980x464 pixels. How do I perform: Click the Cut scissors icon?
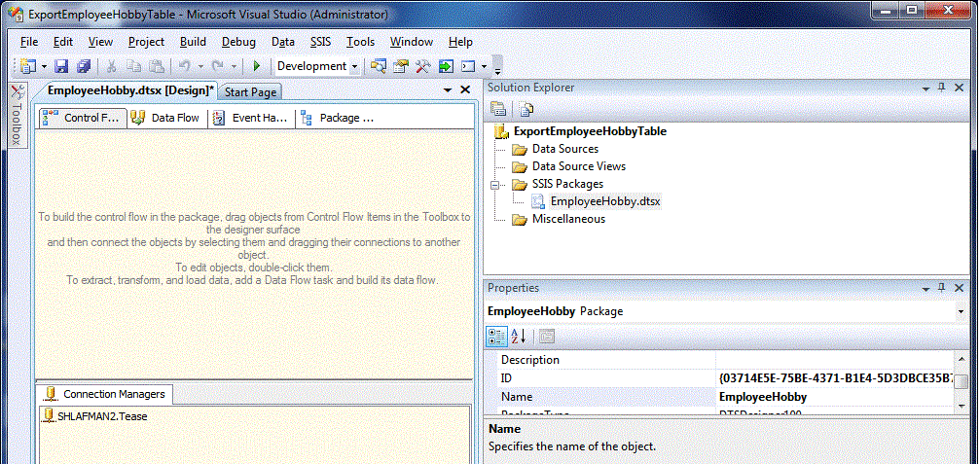(x=112, y=66)
